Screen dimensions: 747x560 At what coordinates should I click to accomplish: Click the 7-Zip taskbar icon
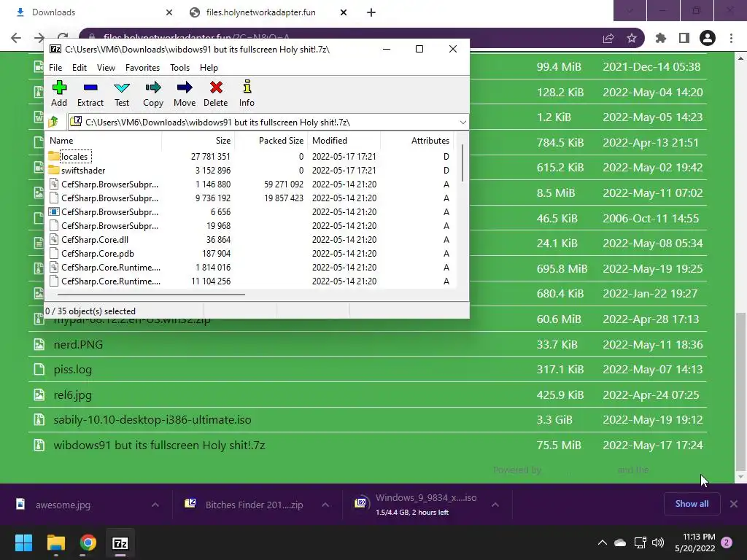(x=120, y=542)
